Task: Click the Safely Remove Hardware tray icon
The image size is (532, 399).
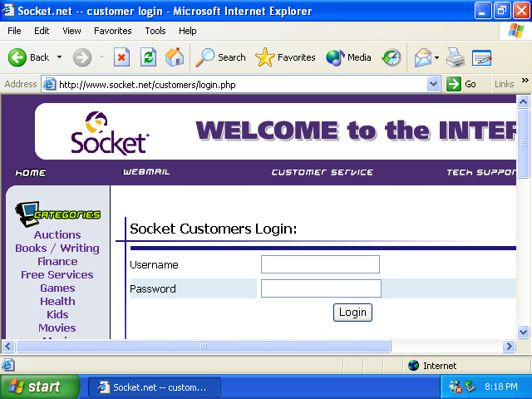Action: pyautogui.click(x=470, y=386)
